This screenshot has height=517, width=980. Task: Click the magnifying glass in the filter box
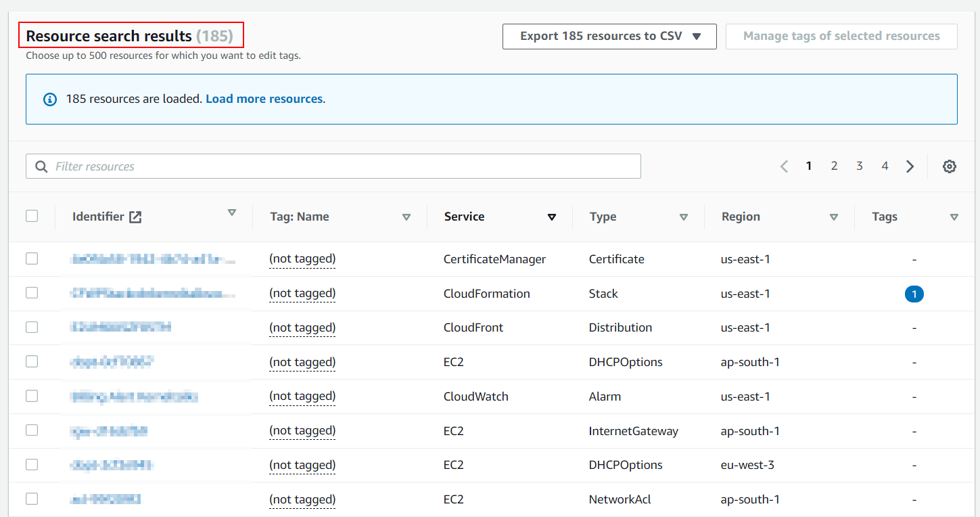pos(41,166)
